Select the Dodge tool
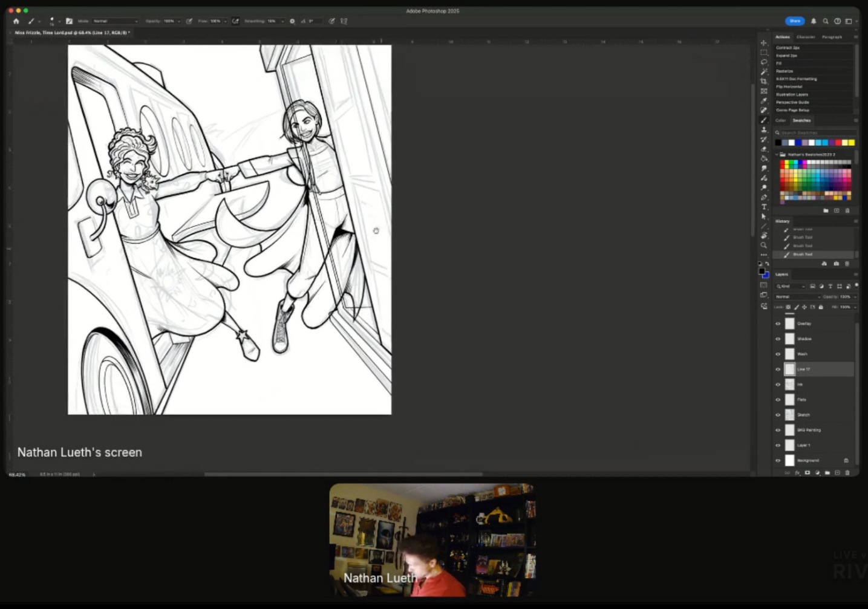Image resolution: width=868 pixels, height=609 pixels. [x=764, y=187]
